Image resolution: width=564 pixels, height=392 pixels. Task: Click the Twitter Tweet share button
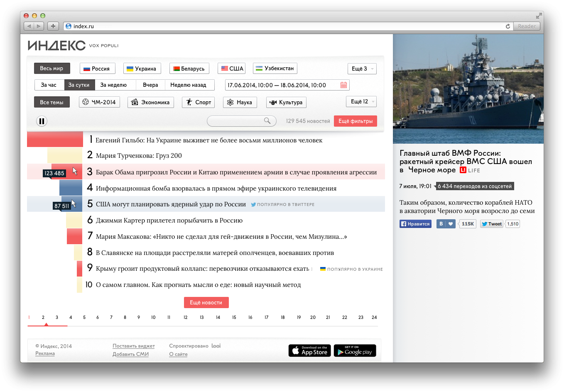(492, 224)
